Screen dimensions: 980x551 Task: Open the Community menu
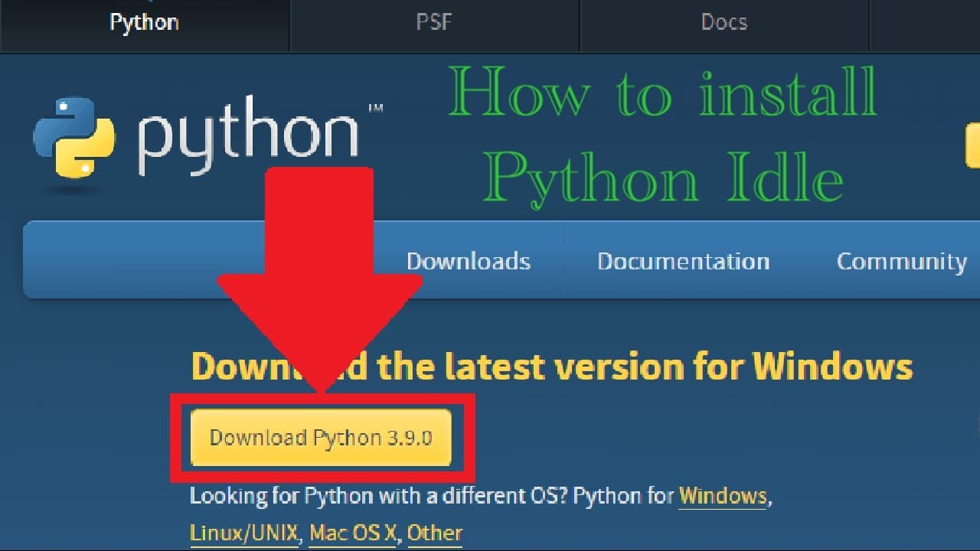point(901,261)
